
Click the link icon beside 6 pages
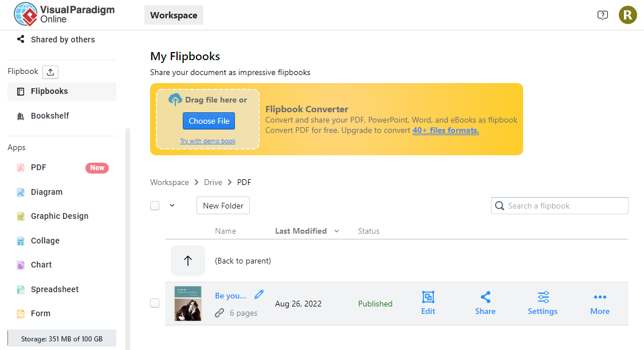click(x=219, y=313)
